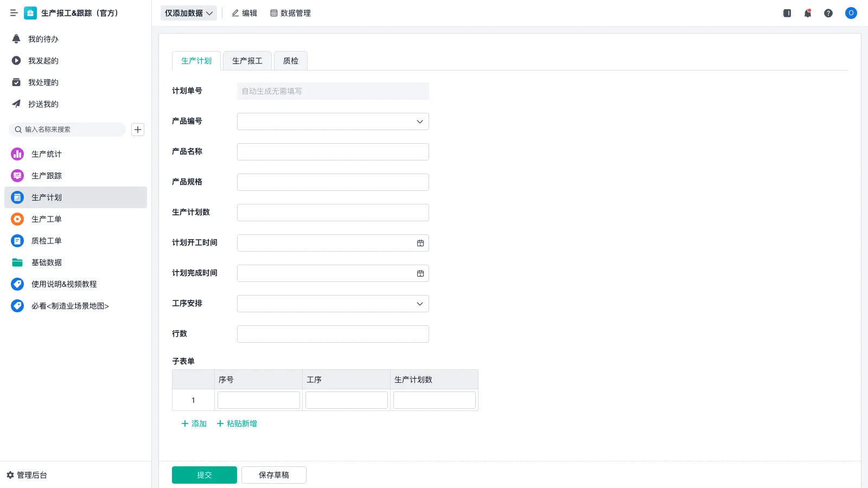Screen dimensions: 868x488
Task: Open the help question mark icon
Action: coord(828,13)
